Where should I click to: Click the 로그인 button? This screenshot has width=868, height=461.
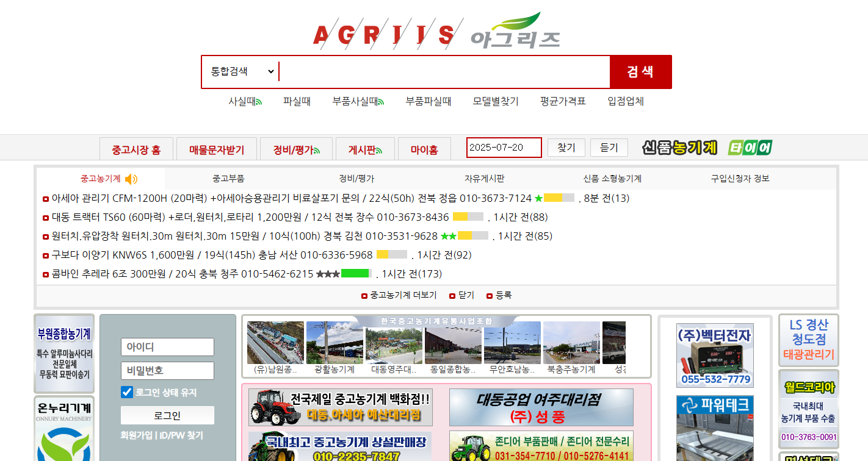tap(167, 415)
